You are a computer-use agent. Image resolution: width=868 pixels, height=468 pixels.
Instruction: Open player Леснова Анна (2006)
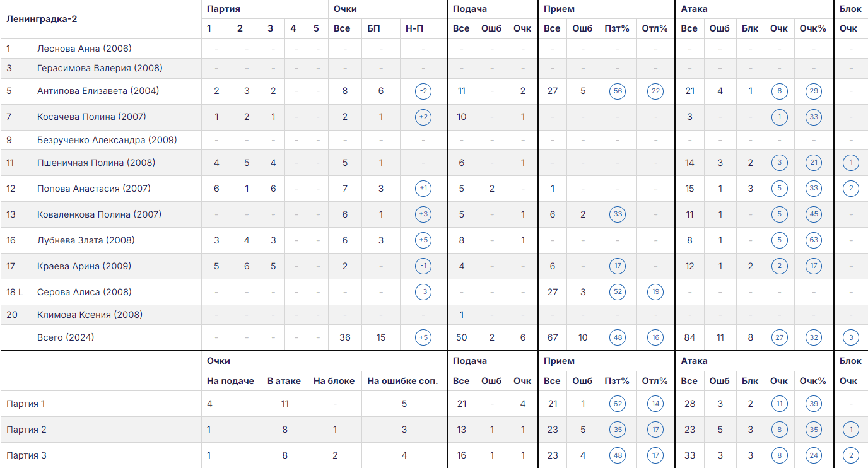tap(85, 49)
